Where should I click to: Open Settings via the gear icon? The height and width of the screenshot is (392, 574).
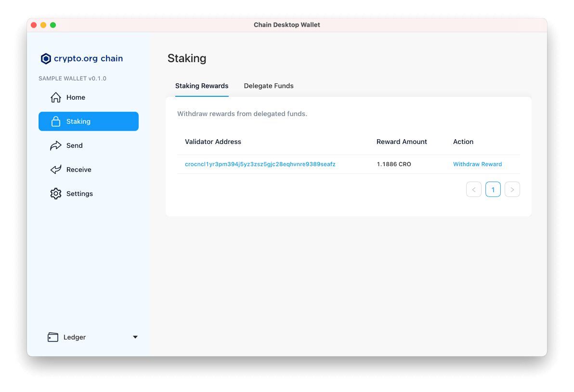tap(56, 194)
